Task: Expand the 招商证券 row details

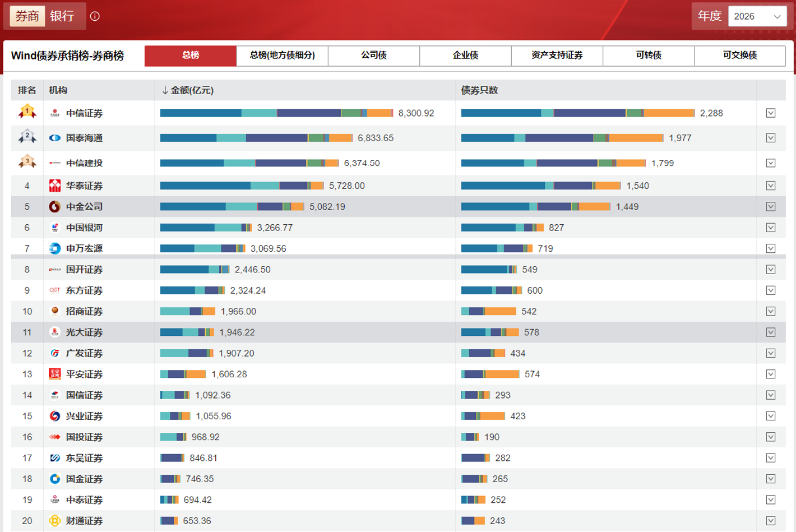Action: tap(771, 311)
